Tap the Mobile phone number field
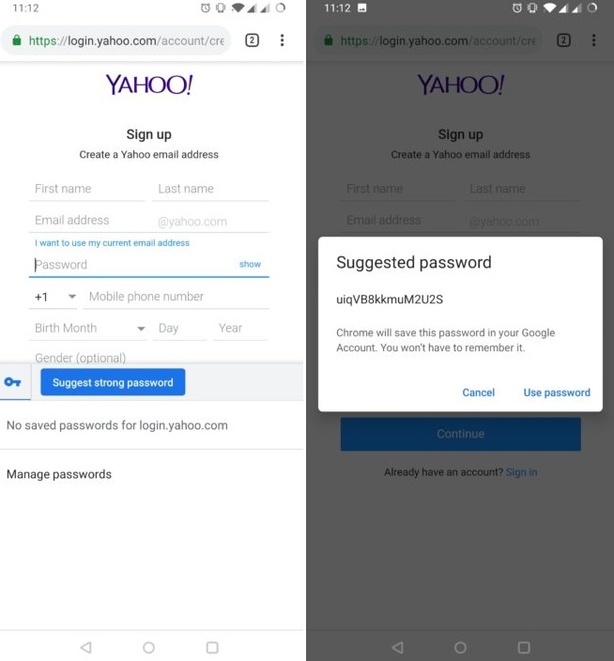Viewport: 614px width, 661px height. click(x=176, y=297)
